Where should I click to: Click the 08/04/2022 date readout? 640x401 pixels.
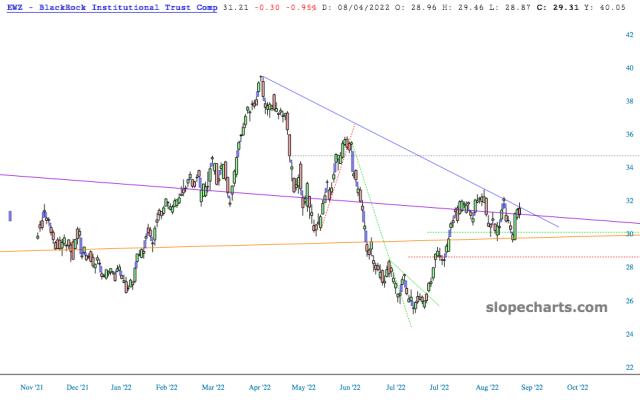pyautogui.click(x=363, y=7)
